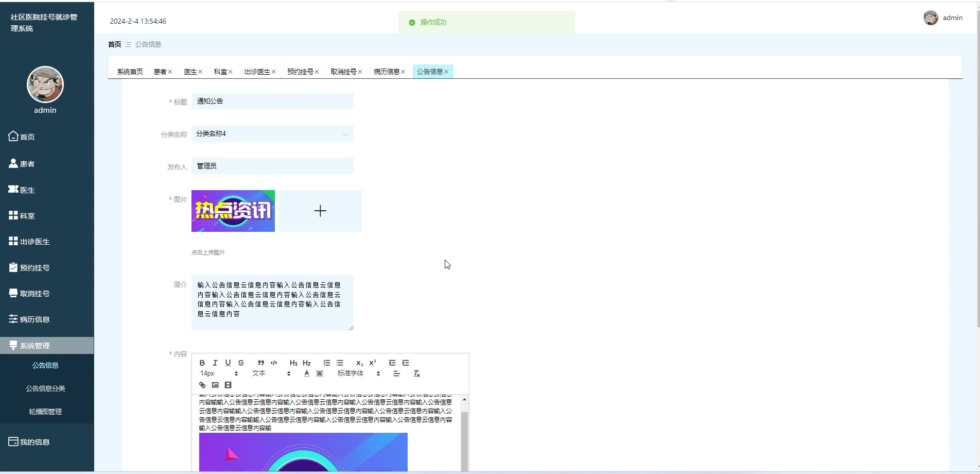Close the 预约挂号 tab

pos(317,72)
